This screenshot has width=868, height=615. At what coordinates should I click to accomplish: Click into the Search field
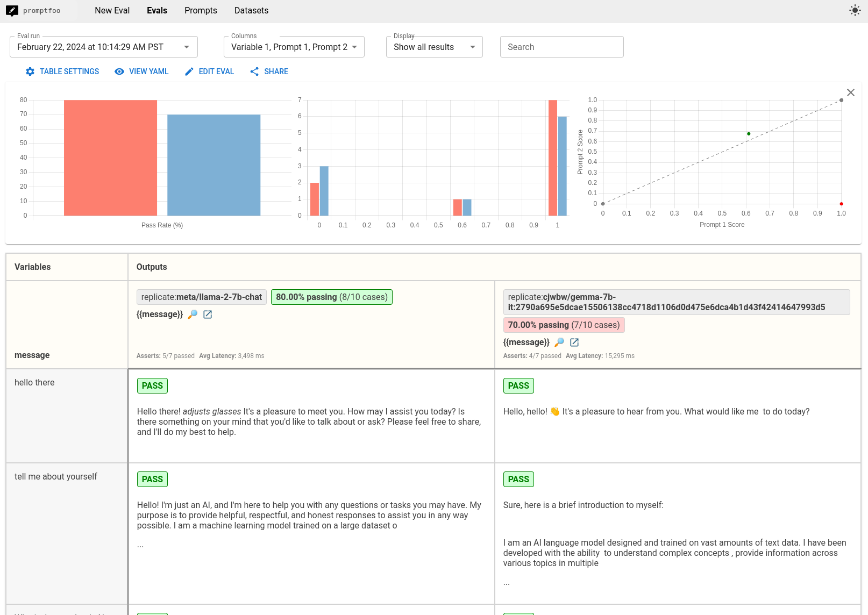click(x=561, y=47)
